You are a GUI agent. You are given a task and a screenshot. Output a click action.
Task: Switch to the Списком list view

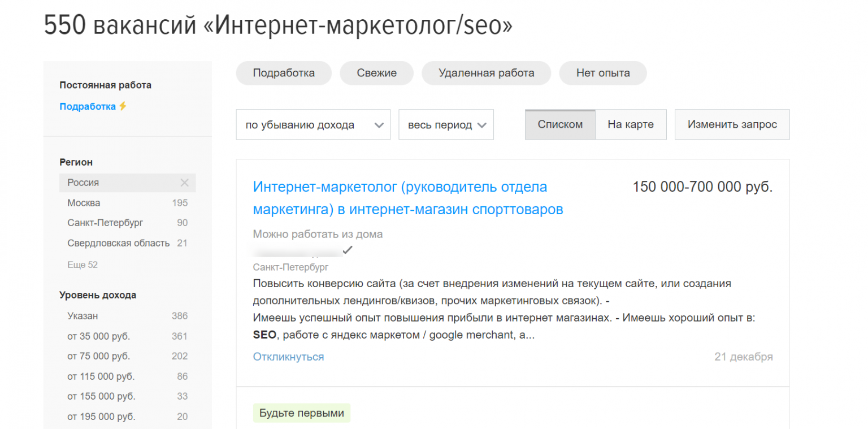(x=560, y=124)
